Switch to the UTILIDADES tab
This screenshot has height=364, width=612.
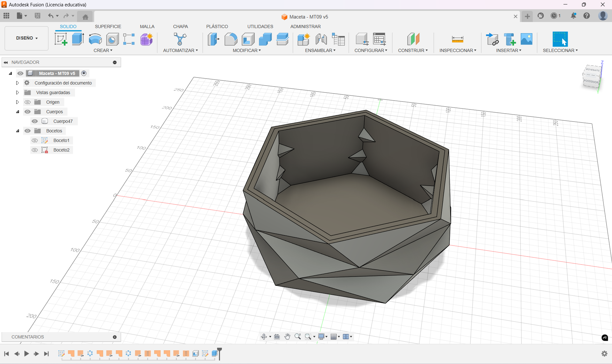coord(260,26)
